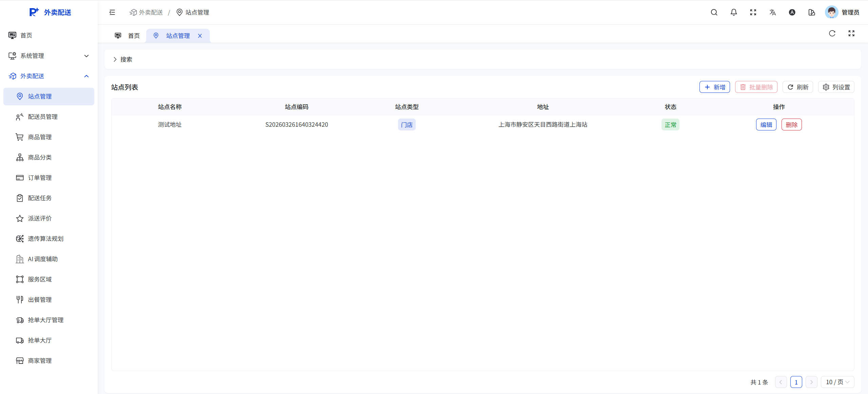
Task: Open the language translation switcher
Action: tap(773, 13)
